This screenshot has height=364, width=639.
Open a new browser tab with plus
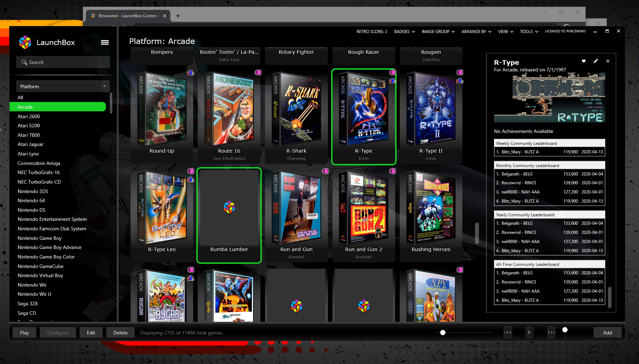(178, 16)
